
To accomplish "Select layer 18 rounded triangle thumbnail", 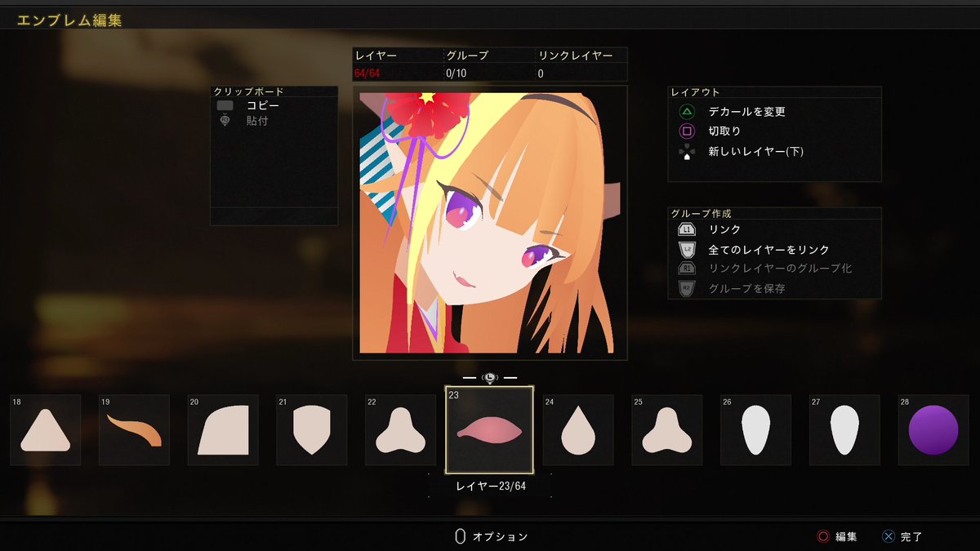I will pos(46,430).
